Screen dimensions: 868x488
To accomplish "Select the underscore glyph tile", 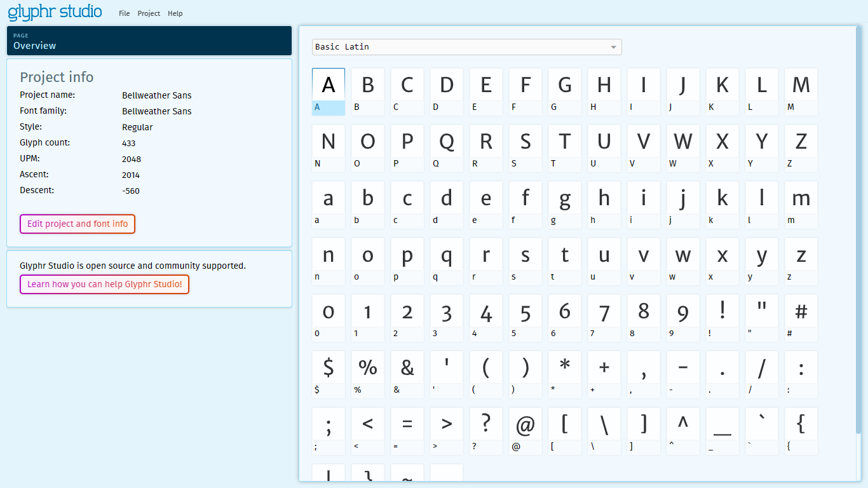I will (x=722, y=431).
